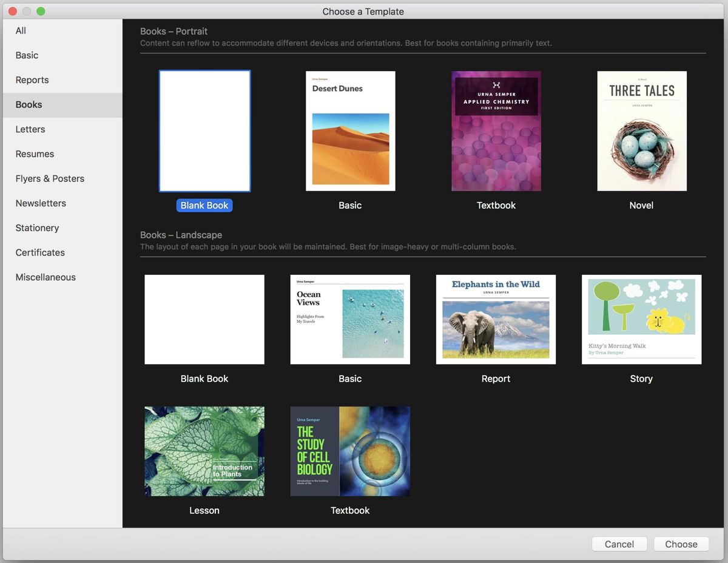Select the Certificates category
This screenshot has width=728, height=563.
click(x=40, y=252)
